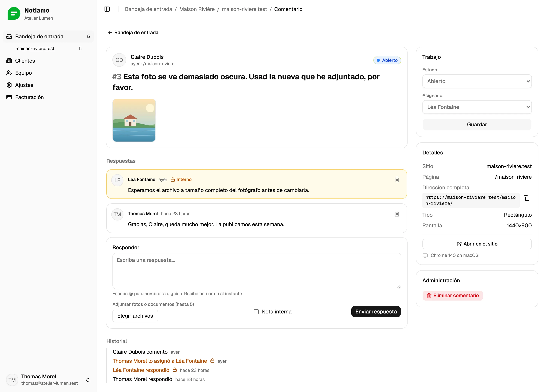Click lock icon beside Interno label
This screenshot has width=547, height=392.
point(173,179)
